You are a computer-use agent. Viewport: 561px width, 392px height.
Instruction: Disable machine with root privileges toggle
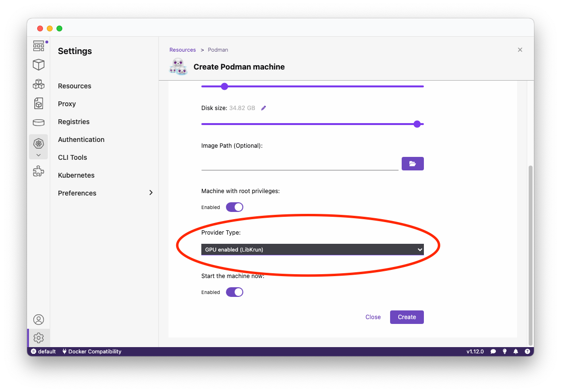point(235,207)
